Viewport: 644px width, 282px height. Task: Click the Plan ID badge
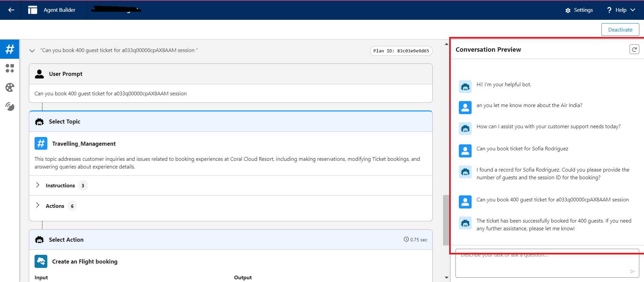pos(401,51)
